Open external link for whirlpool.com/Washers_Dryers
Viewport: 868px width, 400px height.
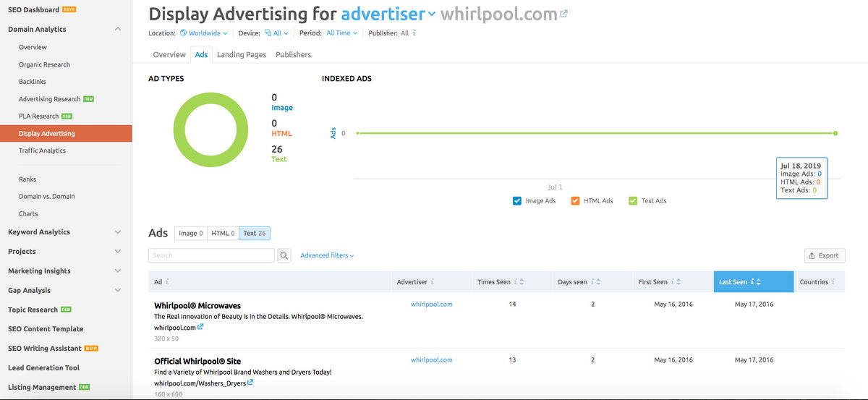coord(250,383)
